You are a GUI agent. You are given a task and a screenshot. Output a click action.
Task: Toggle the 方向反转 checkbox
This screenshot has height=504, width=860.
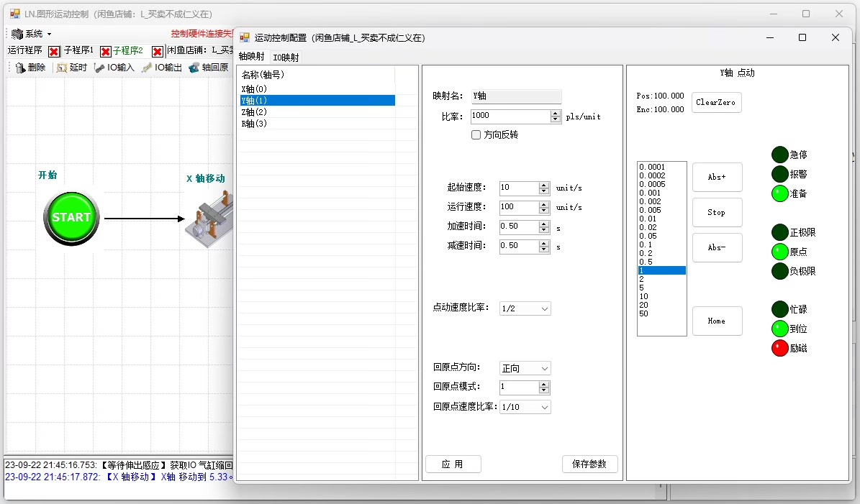click(x=476, y=134)
